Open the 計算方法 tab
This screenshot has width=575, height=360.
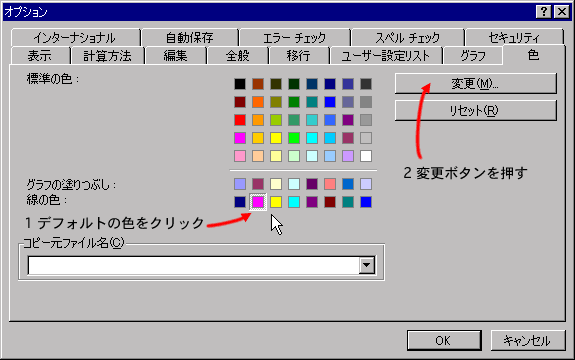107,56
